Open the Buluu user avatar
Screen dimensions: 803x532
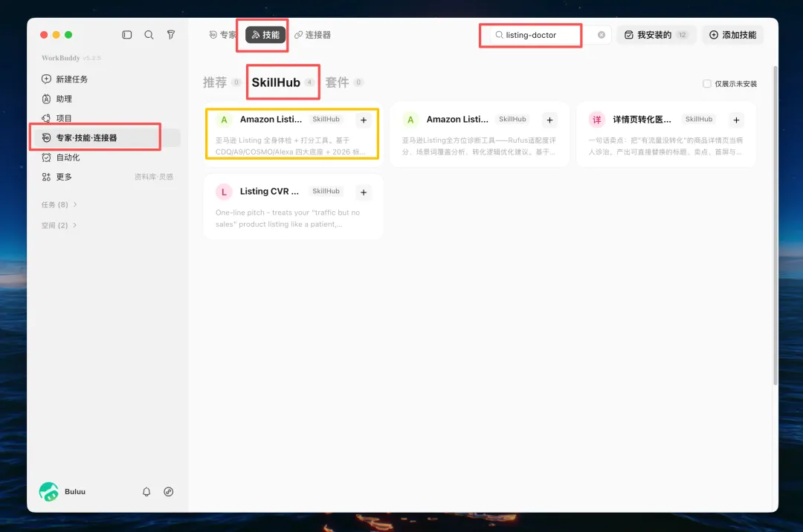48,492
